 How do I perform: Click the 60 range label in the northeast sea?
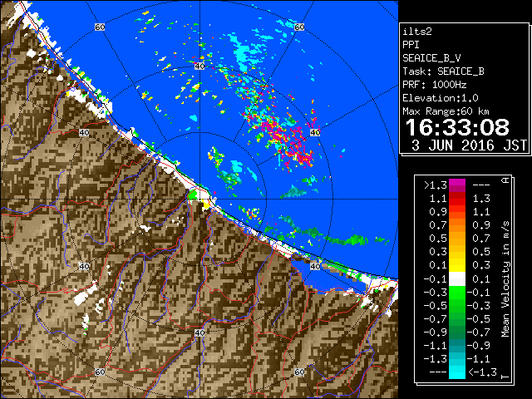[299, 27]
